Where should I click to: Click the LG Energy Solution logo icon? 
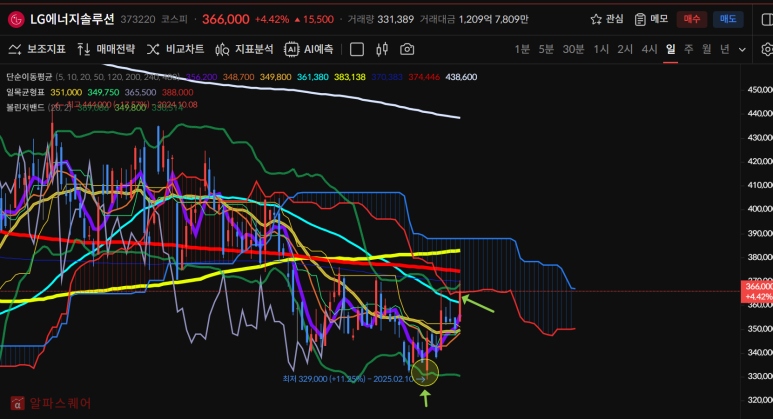pos(16,20)
